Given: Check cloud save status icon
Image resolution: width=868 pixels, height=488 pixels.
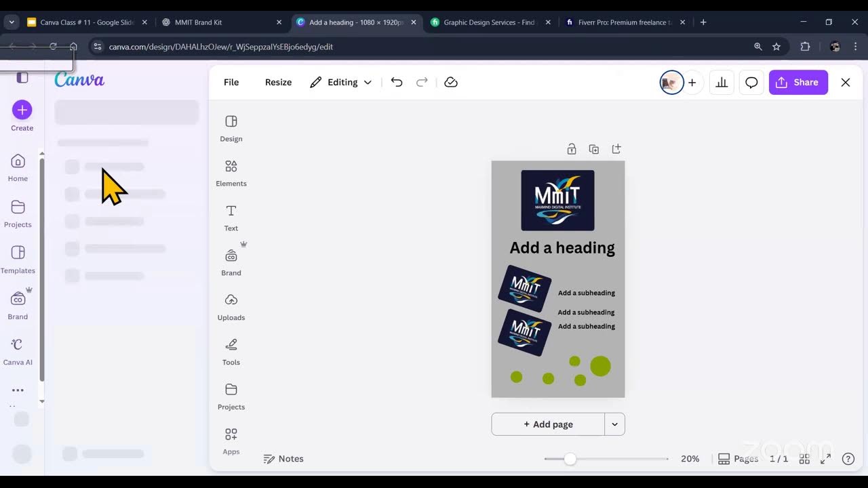Looking at the screenshot, I should 451,82.
